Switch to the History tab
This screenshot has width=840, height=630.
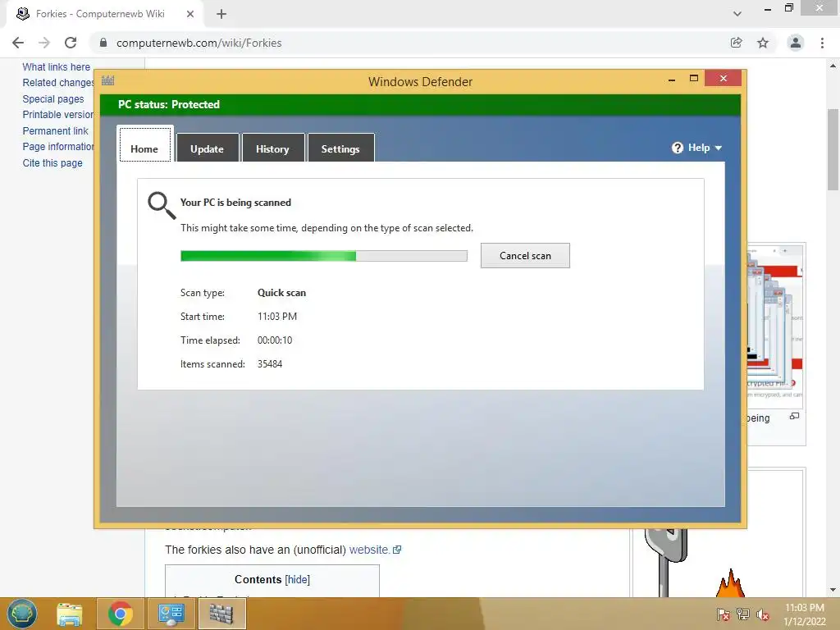tap(272, 148)
